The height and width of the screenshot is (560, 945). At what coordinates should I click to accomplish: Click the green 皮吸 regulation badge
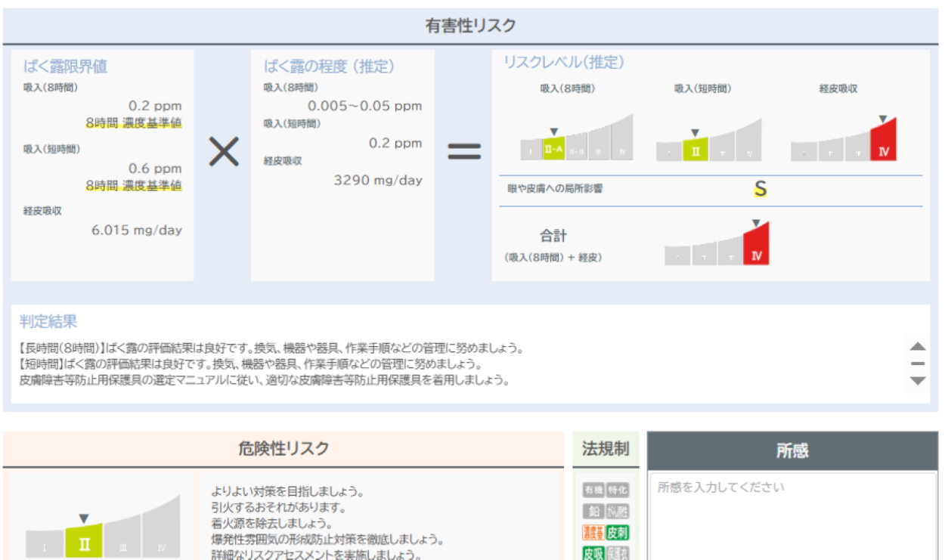pos(593,553)
